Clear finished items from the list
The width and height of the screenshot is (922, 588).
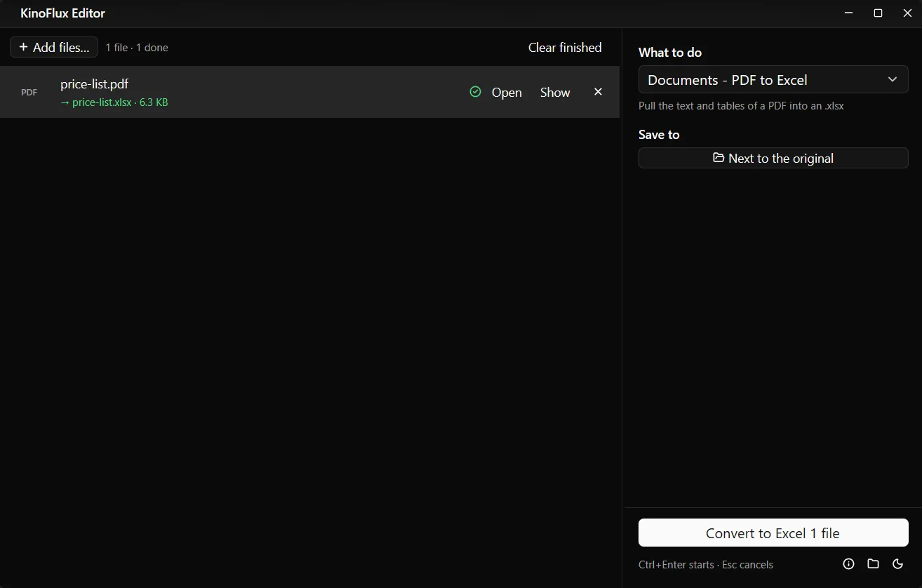(x=565, y=47)
